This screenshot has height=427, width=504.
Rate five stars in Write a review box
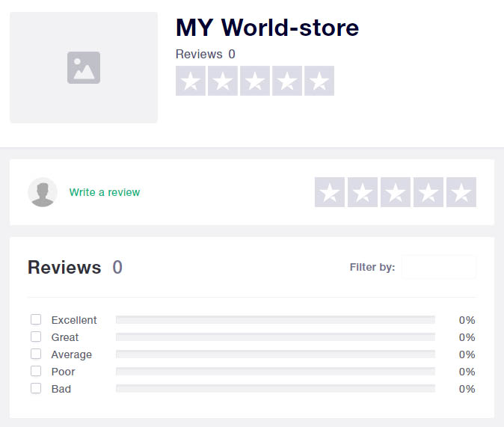[461, 192]
